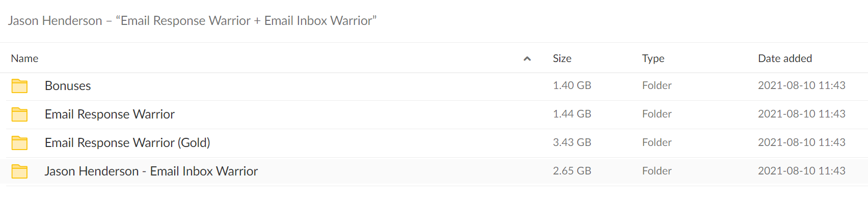Image resolution: width=868 pixels, height=206 pixels.
Task: Click the Folder type cell in Bonuses row
Action: click(x=657, y=85)
